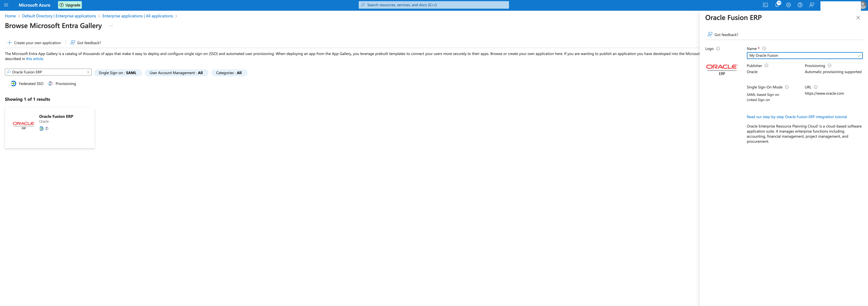
Task: Click the Name field info icon
Action: pyautogui.click(x=764, y=49)
